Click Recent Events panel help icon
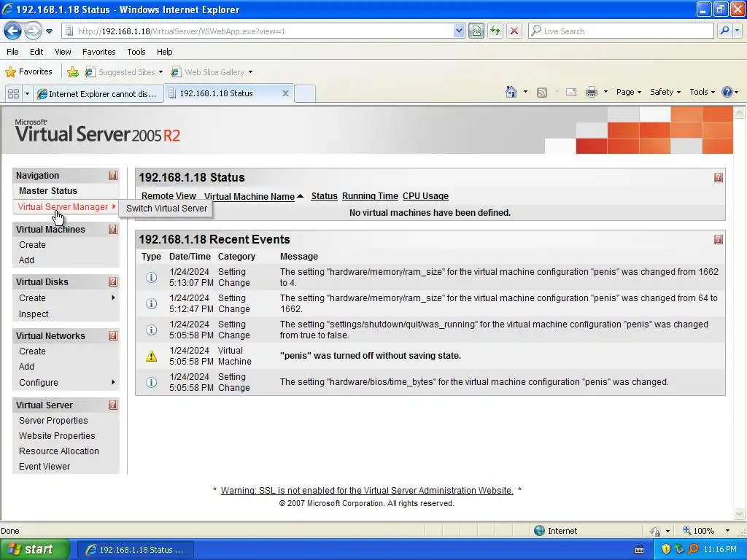 click(x=719, y=239)
